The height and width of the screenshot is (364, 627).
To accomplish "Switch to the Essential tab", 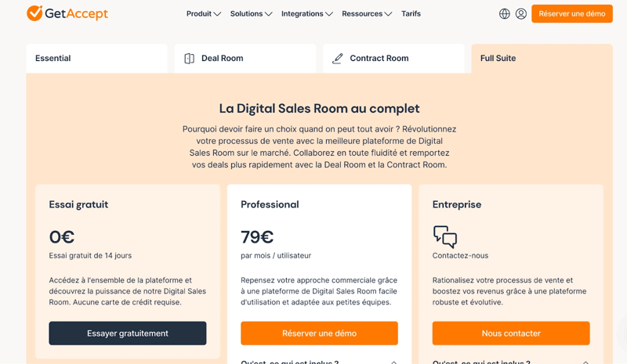I will [96, 59].
